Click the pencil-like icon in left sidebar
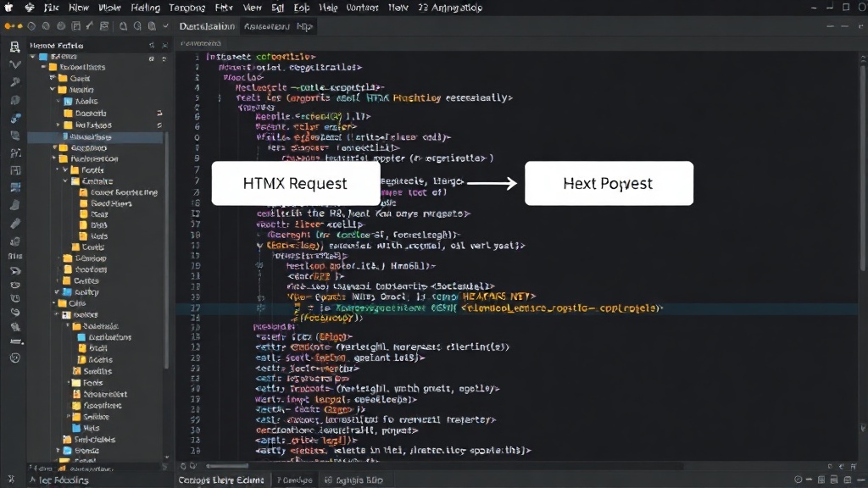The image size is (868, 488). [x=15, y=223]
